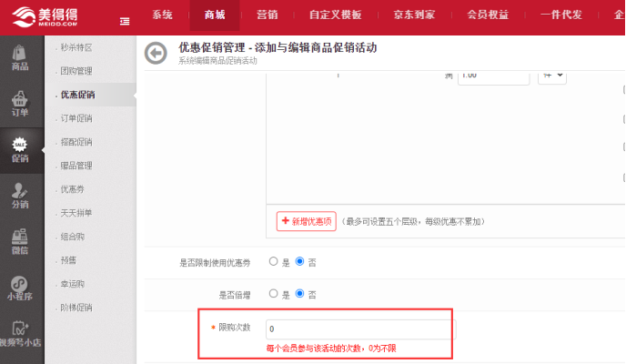Open the 视频号小店 sidebar section

point(20,335)
